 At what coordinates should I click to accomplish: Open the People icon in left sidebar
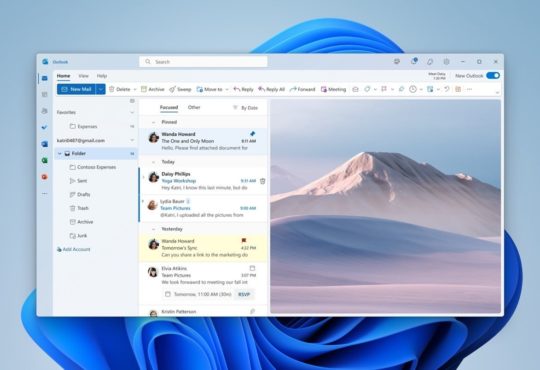coord(44,111)
